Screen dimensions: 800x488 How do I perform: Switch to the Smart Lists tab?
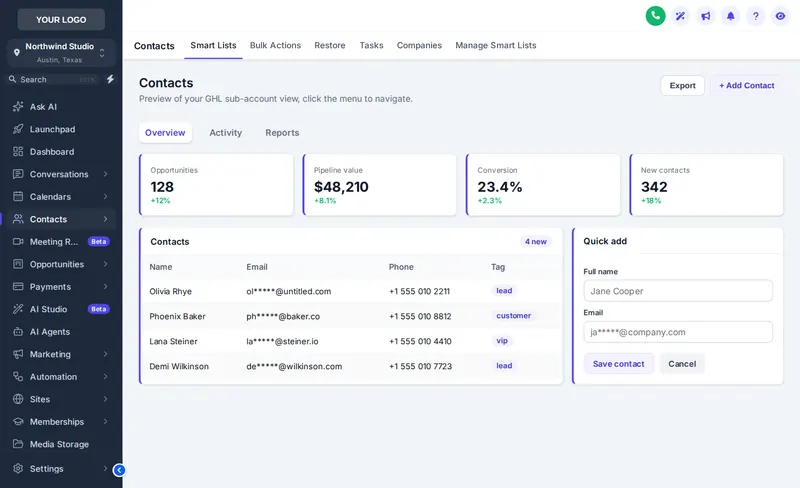(x=213, y=45)
